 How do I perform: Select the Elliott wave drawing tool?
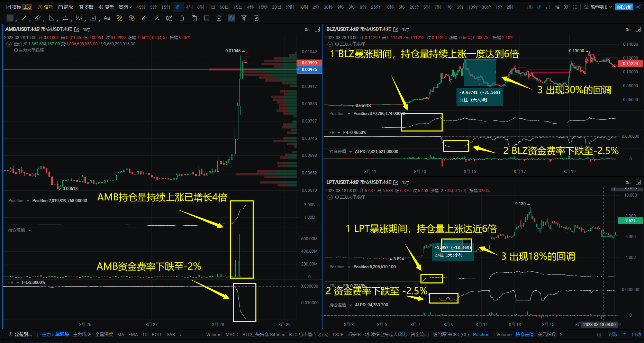[79, 18]
